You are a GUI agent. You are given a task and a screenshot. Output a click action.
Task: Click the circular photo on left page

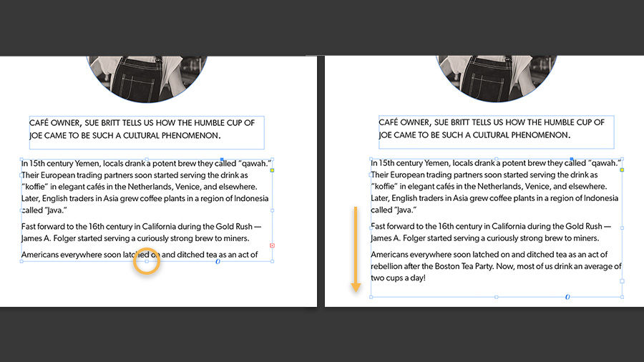click(x=147, y=79)
